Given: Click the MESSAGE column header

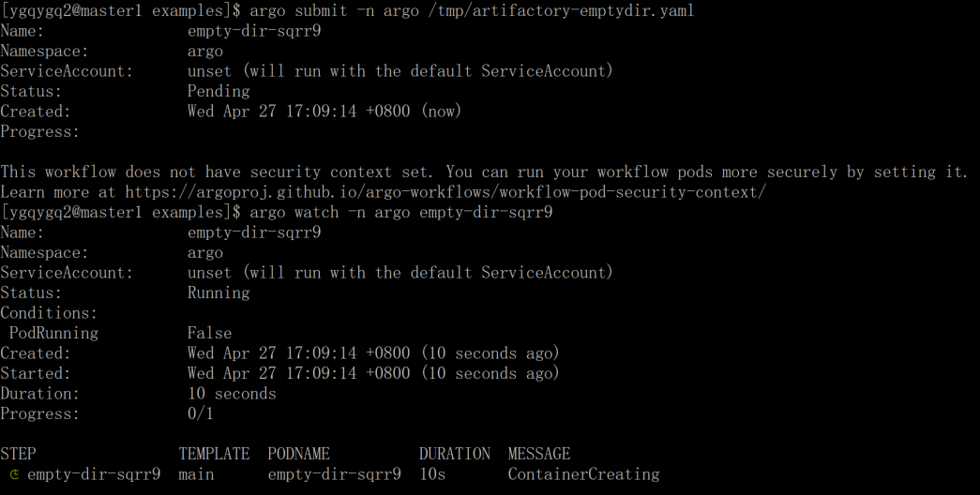Looking at the screenshot, I should (x=538, y=454).
